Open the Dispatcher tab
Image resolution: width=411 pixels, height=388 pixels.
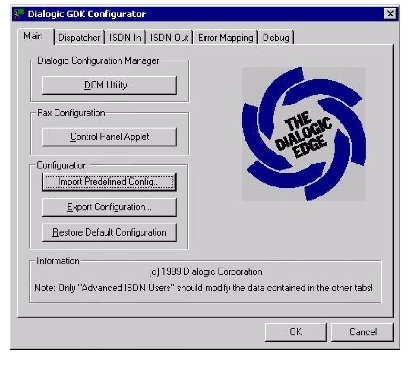coord(79,38)
